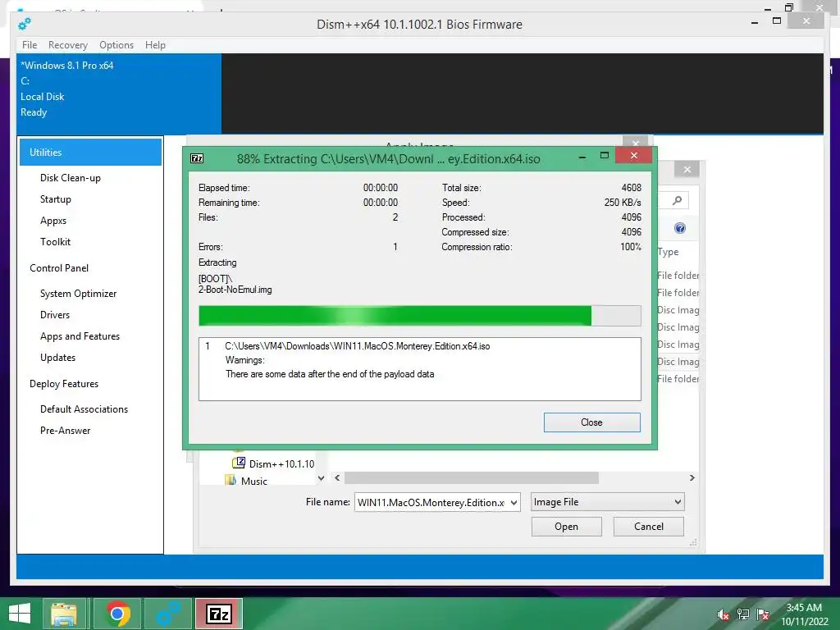
Task: Minimize the Dism++ window
Action: pos(755,22)
